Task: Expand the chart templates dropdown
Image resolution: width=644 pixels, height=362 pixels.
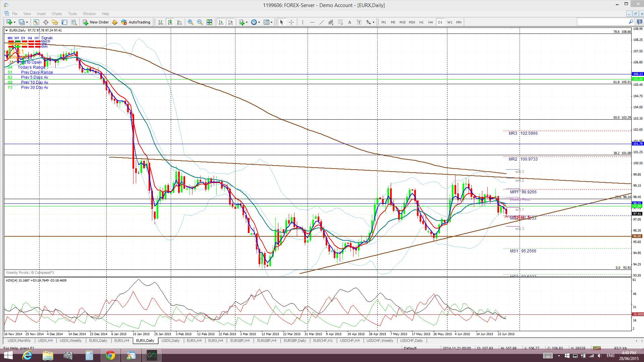Action: (x=271, y=22)
